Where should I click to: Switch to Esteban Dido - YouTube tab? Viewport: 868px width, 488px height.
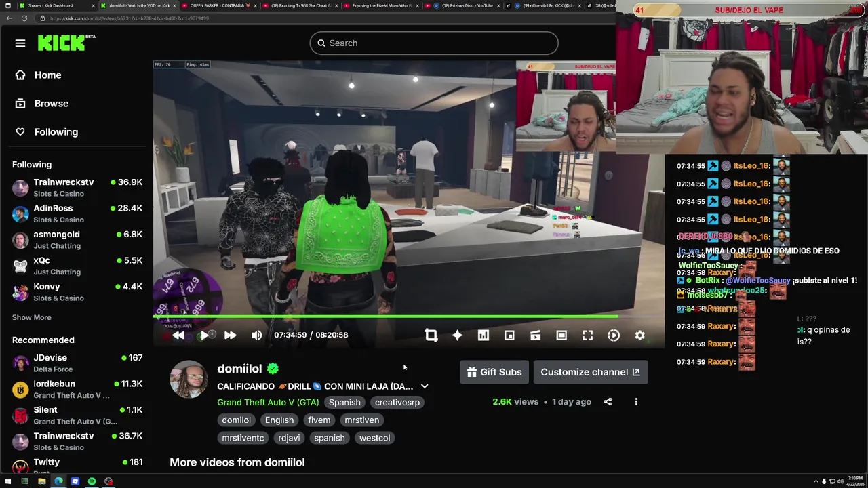click(x=462, y=5)
